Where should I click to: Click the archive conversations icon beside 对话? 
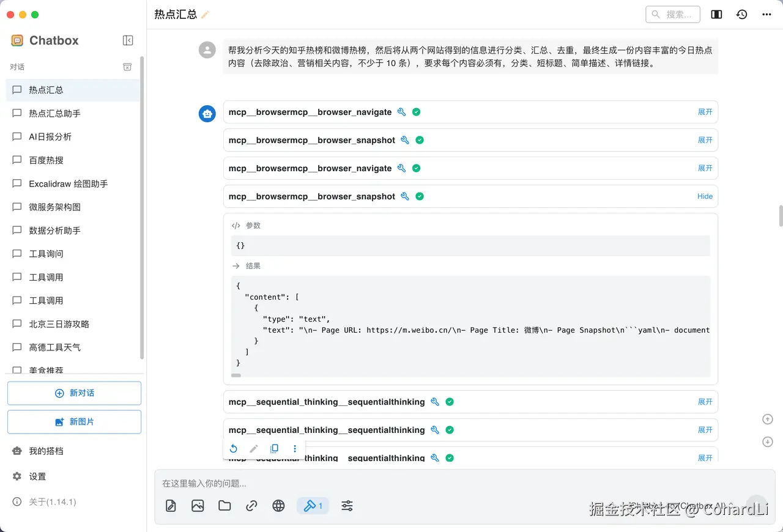(127, 67)
